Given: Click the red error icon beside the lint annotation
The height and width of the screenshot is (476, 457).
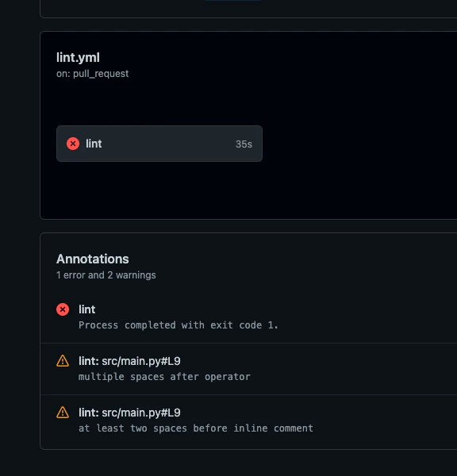Looking at the screenshot, I should click(x=63, y=309).
